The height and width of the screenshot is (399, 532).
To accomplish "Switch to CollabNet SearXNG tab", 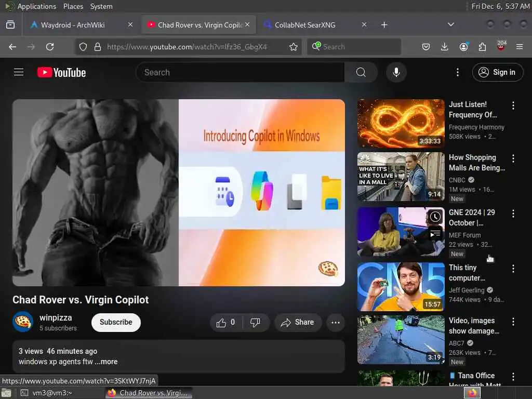I will (x=304, y=25).
